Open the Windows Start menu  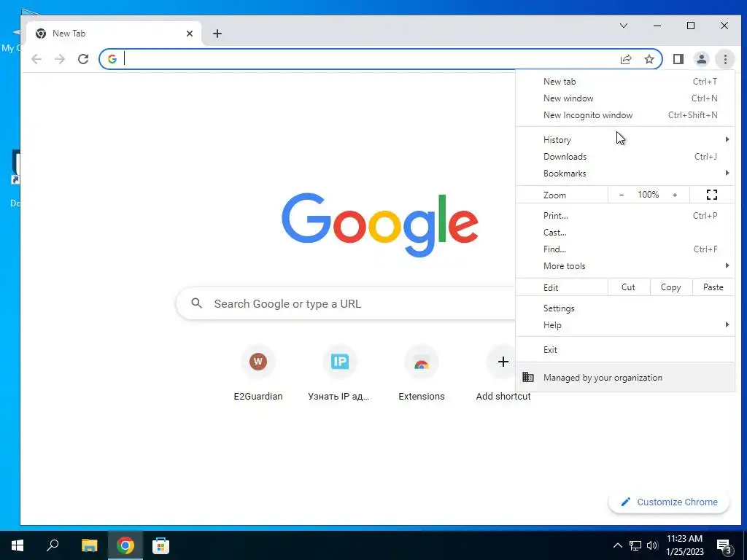tap(18, 545)
